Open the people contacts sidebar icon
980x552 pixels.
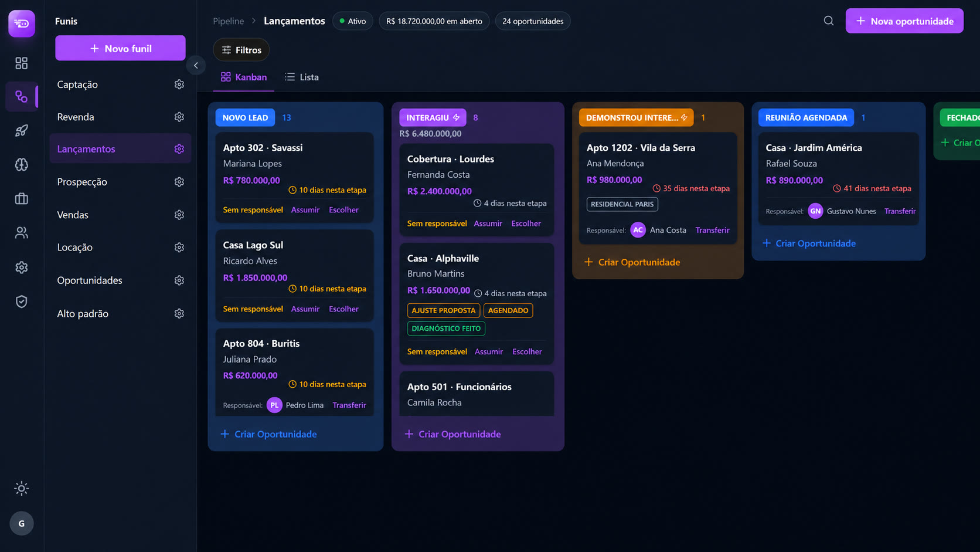[x=22, y=233]
